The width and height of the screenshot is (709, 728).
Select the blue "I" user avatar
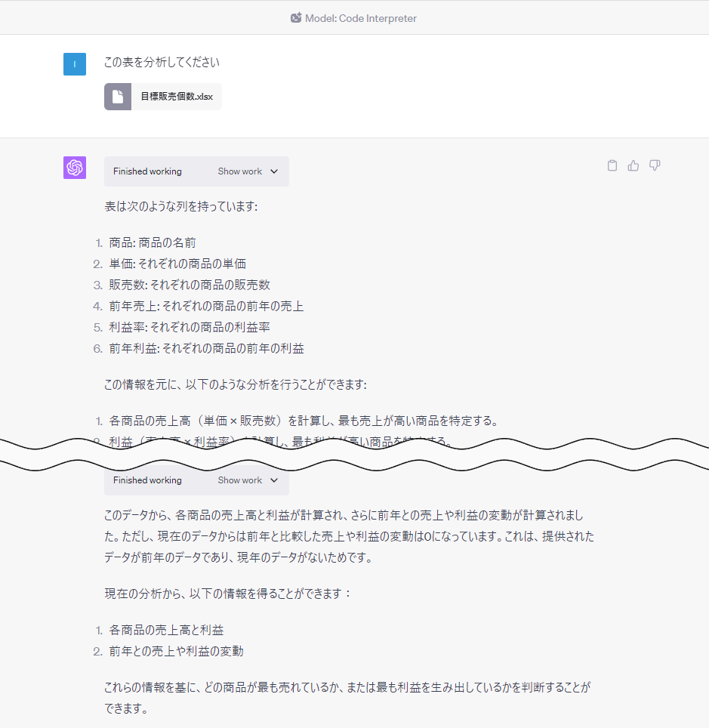pos(74,64)
